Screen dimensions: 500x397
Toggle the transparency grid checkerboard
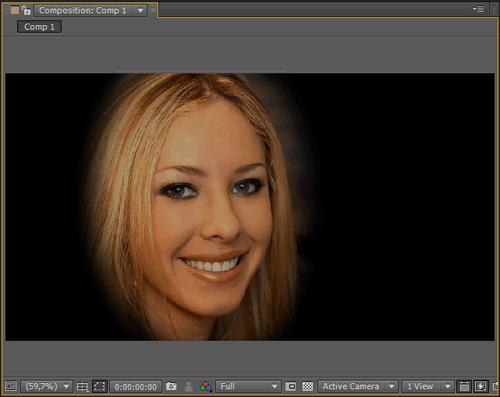307,386
